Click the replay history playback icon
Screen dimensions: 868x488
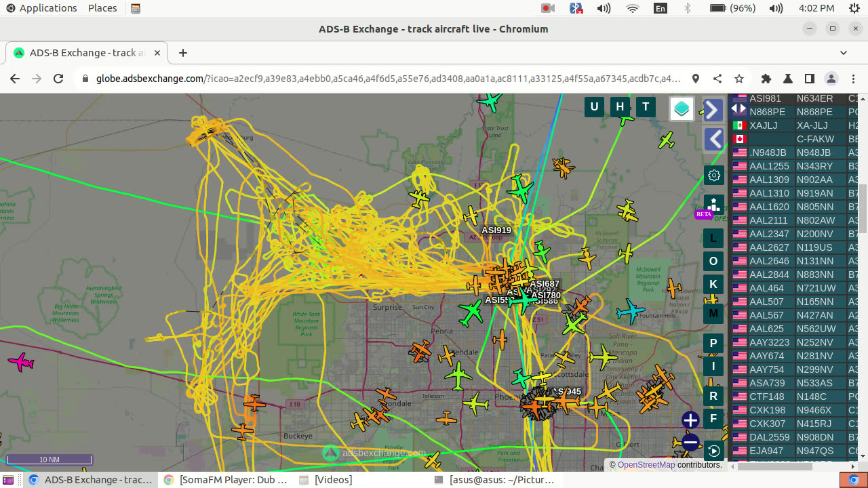[713, 451]
